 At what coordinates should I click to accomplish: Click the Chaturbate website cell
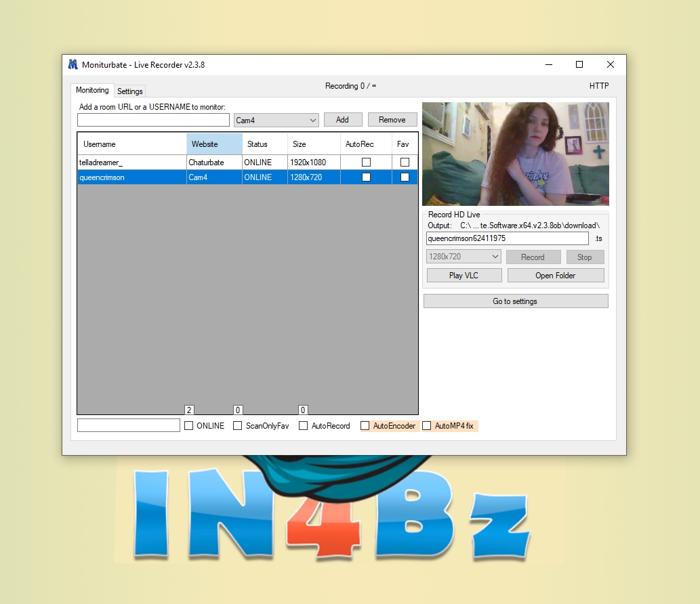(x=214, y=163)
